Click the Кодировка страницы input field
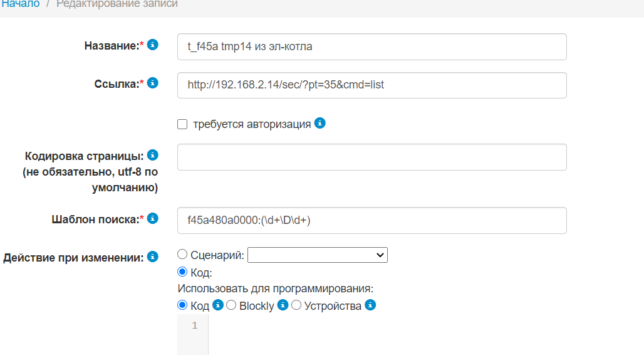Image resolution: width=644 pixels, height=355 pixels. [371, 157]
